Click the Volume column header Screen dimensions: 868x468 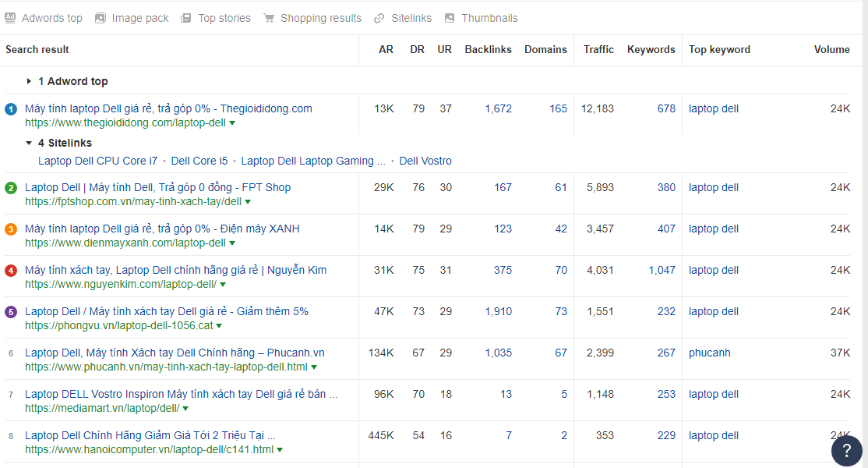[x=831, y=49]
